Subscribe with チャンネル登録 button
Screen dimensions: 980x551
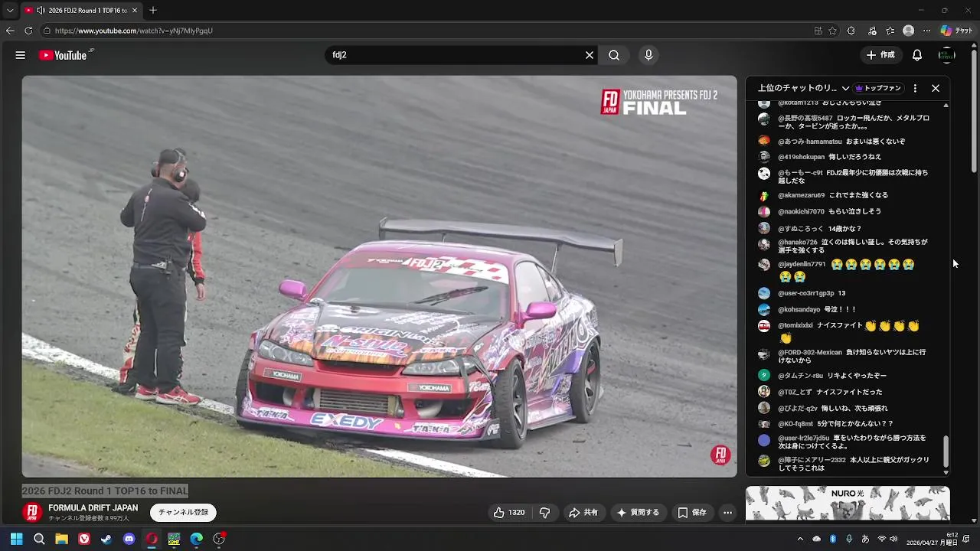[x=184, y=513]
